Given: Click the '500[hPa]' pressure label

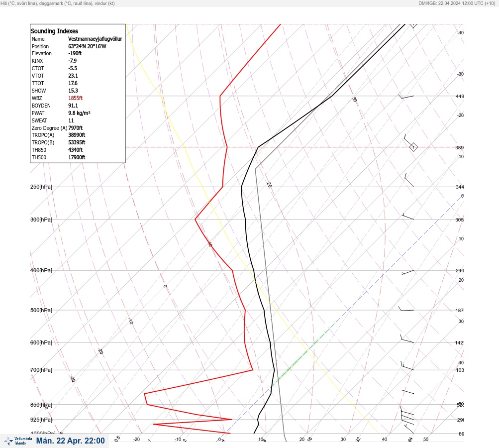Looking at the screenshot, I should pyautogui.click(x=41, y=310).
